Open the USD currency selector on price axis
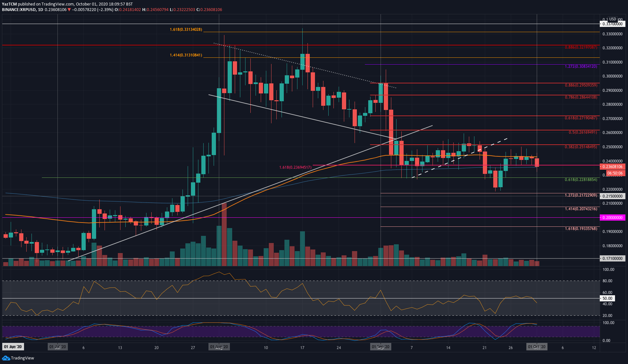Screen dimensions: 628x364 (x=612, y=19)
